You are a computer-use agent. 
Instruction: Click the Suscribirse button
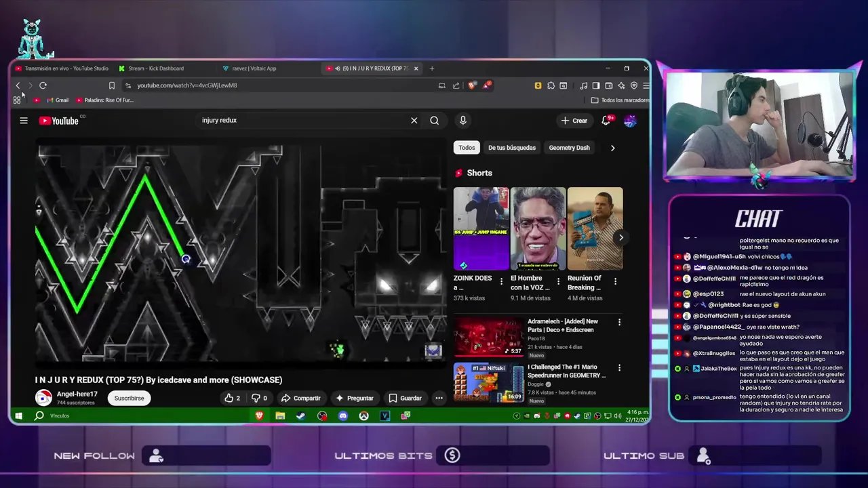129,398
